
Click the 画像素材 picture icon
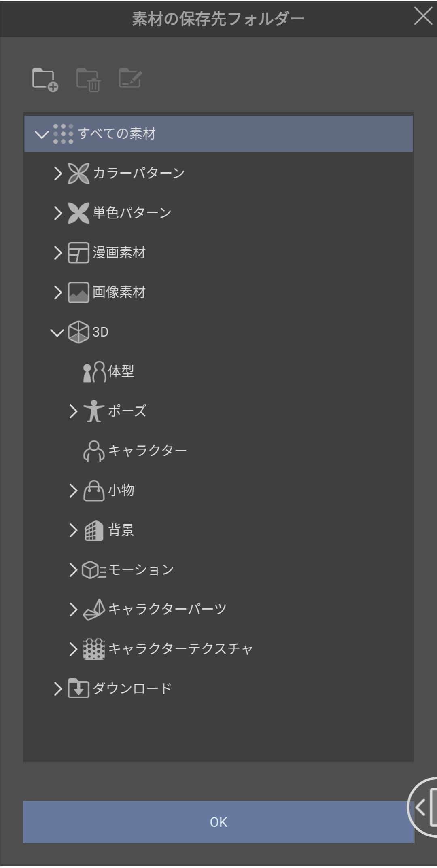(x=78, y=292)
